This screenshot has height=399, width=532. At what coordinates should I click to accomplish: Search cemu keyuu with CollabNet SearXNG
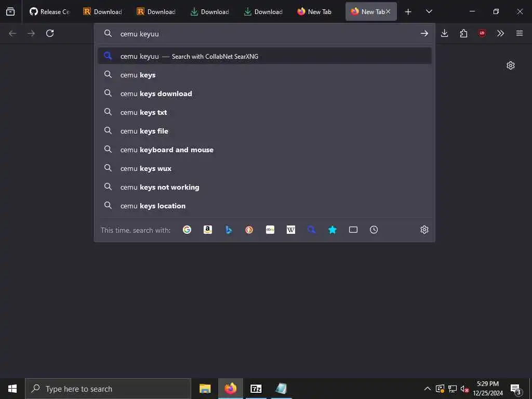(x=264, y=56)
